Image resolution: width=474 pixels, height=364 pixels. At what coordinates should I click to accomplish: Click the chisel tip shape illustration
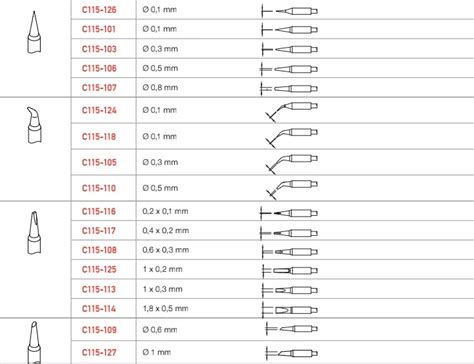click(x=34, y=233)
